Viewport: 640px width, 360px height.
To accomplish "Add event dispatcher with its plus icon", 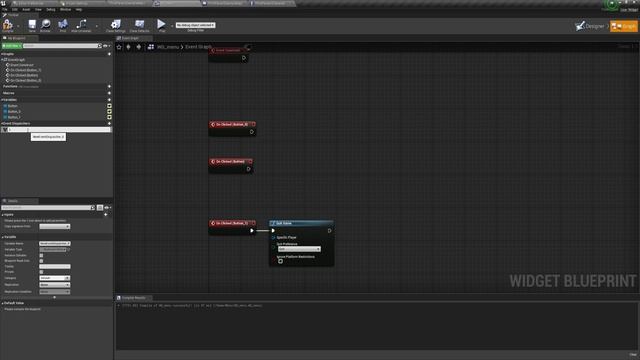I will click(109, 123).
